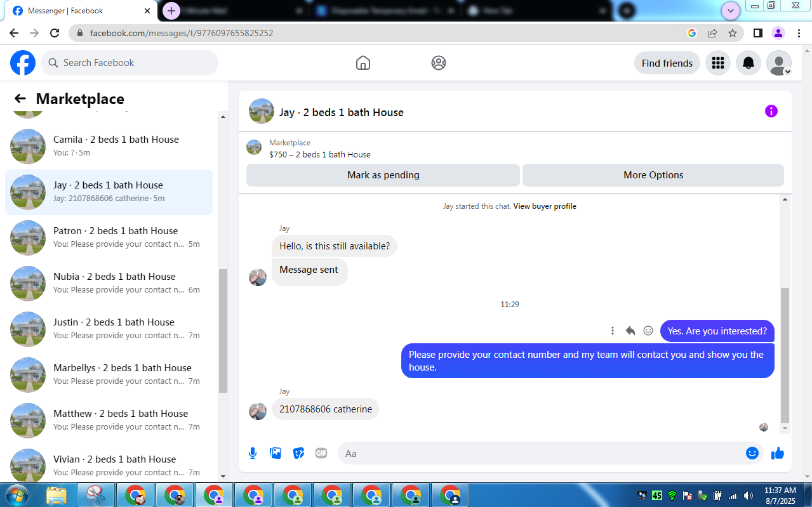This screenshot has height=507, width=812.
Task: Click the volume icon in system tray
Action: [x=749, y=496]
